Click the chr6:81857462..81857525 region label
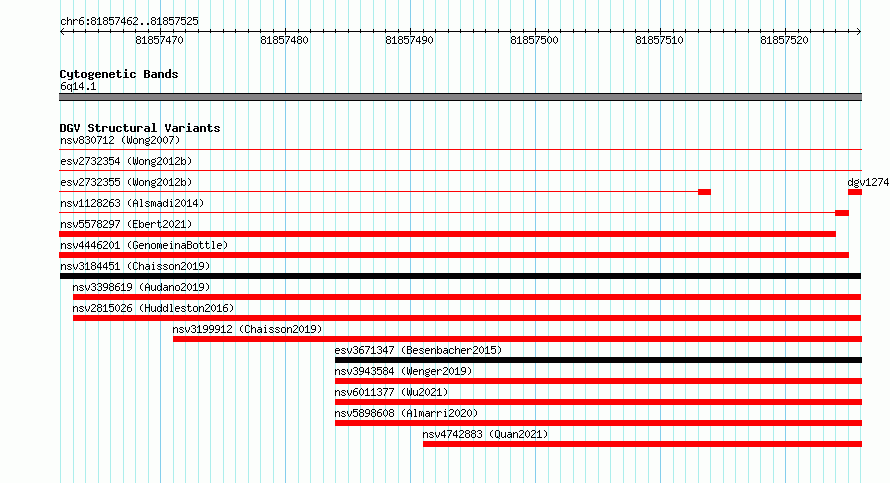 click(129, 22)
